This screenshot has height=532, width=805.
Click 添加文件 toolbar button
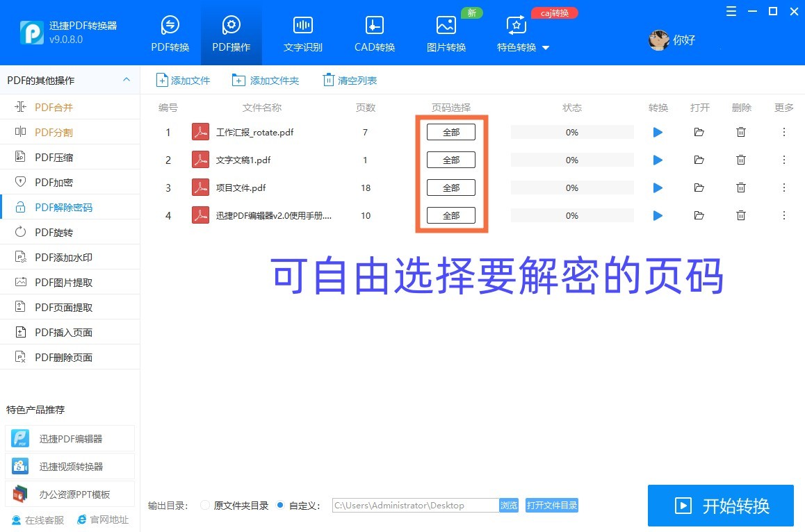(183, 81)
